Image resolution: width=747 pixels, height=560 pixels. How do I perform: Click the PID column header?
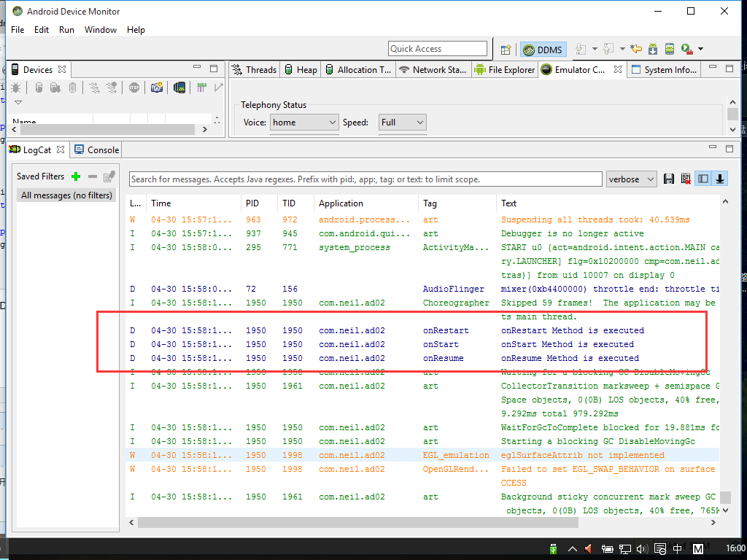click(259, 203)
